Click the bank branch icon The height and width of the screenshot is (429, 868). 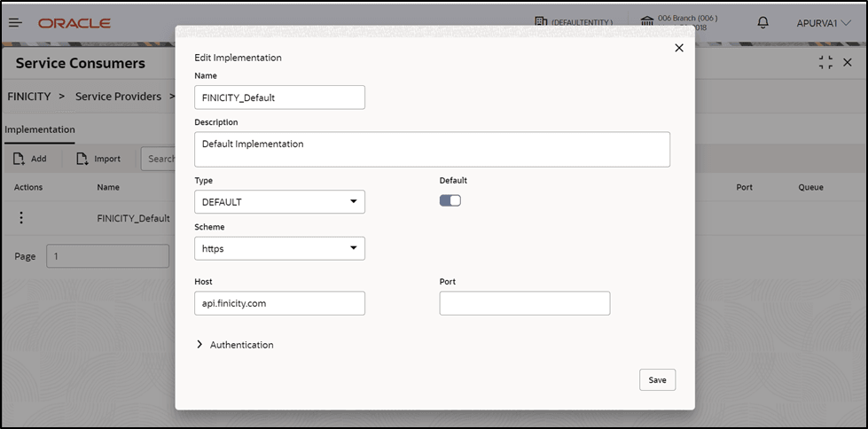pos(647,22)
